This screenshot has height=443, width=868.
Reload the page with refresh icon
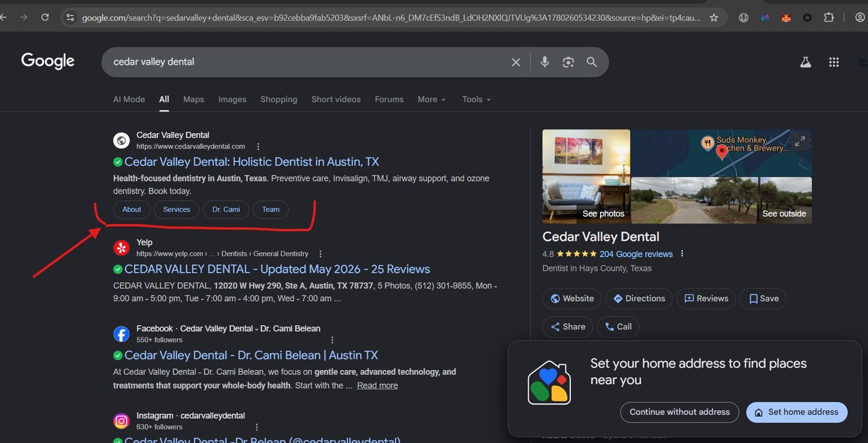(x=45, y=17)
